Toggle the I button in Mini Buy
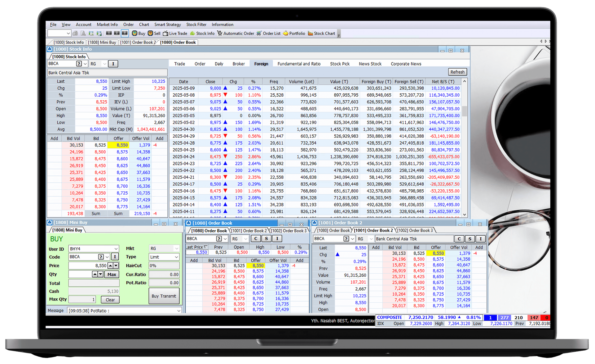 point(115,257)
